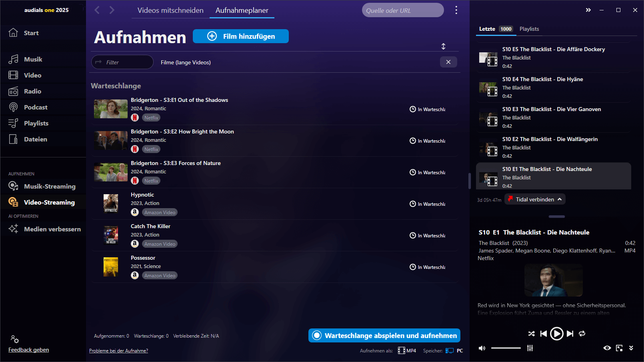Open S10 E3 Die Vier Ganoven
Viewport: 644px width, 362px height.
554,117
